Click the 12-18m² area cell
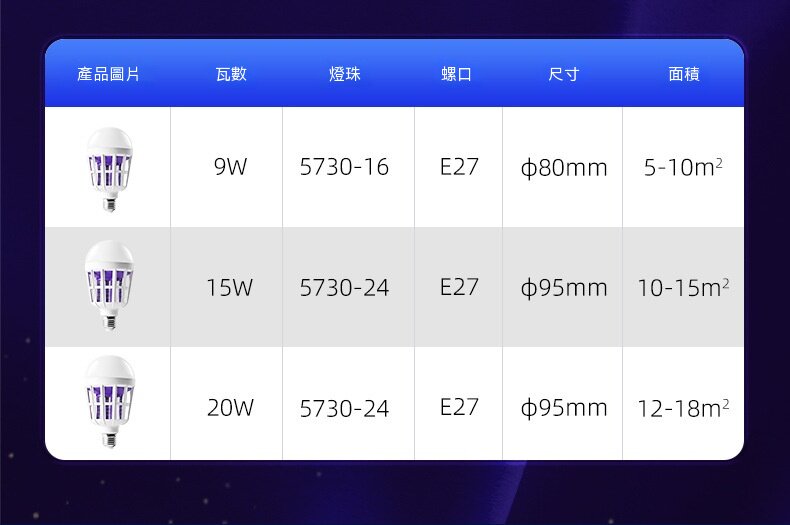The image size is (790, 525). (683, 408)
